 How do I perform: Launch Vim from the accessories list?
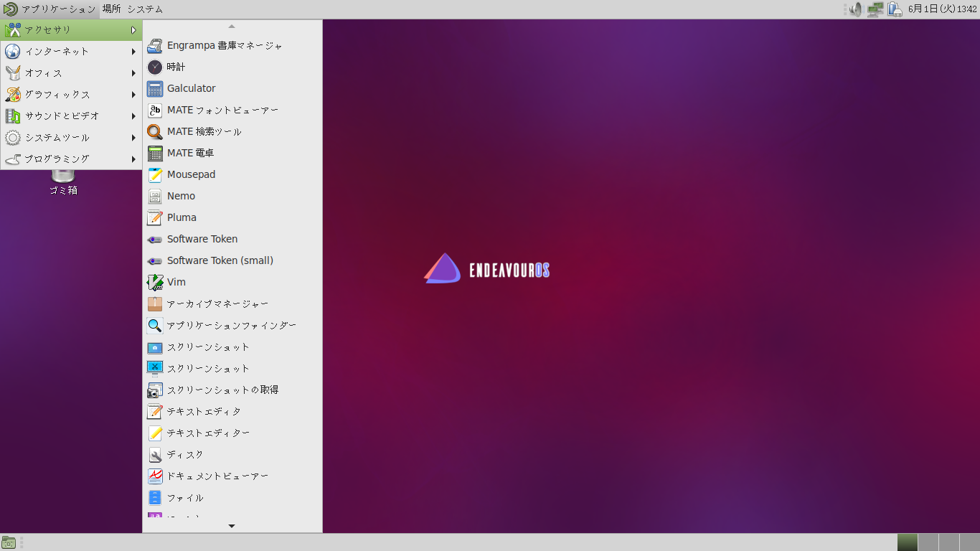click(x=232, y=282)
